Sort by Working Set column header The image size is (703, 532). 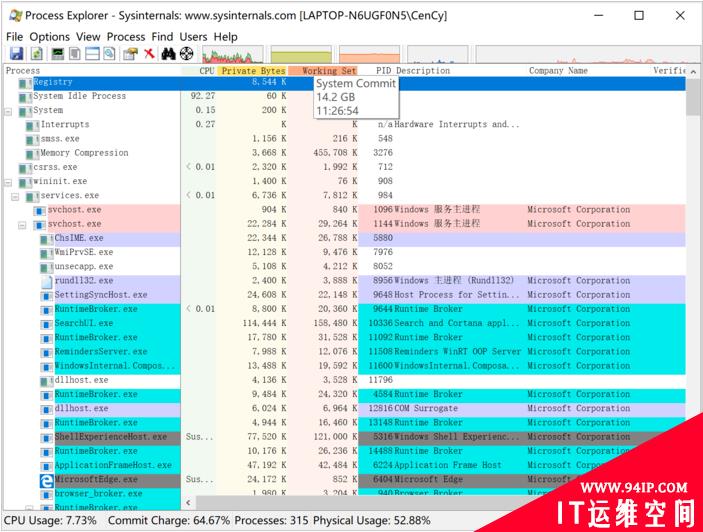coord(323,70)
